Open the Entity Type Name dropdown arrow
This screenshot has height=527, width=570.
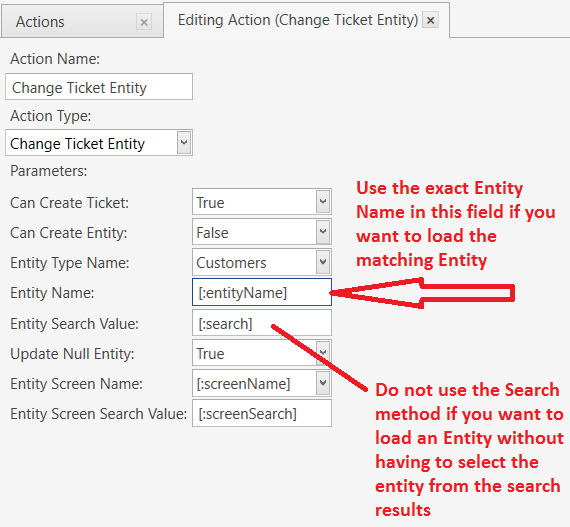pyautogui.click(x=323, y=262)
